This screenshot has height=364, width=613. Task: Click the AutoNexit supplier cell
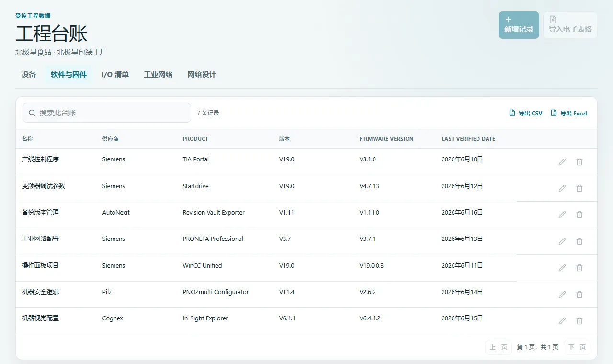[x=116, y=212]
